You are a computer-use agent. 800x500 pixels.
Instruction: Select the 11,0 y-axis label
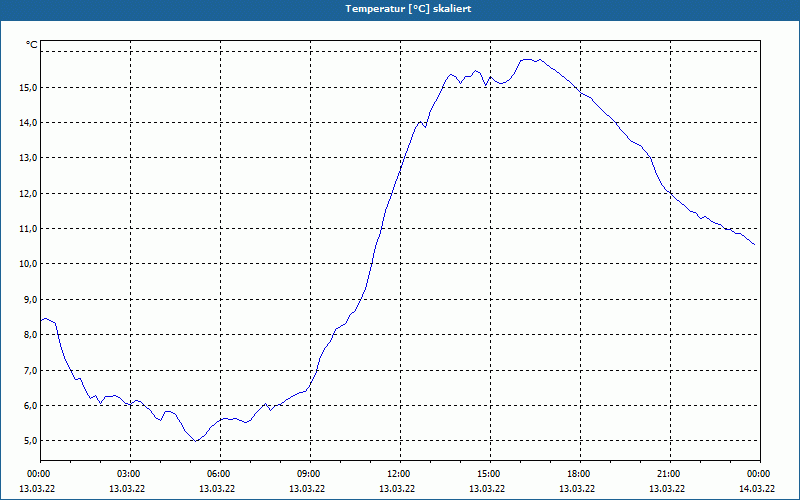tap(29, 229)
